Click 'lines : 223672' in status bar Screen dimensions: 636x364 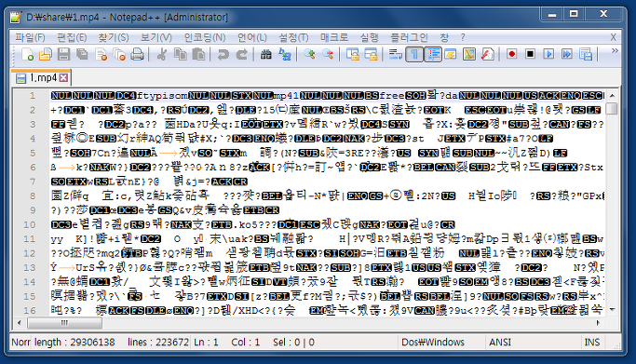158,343
